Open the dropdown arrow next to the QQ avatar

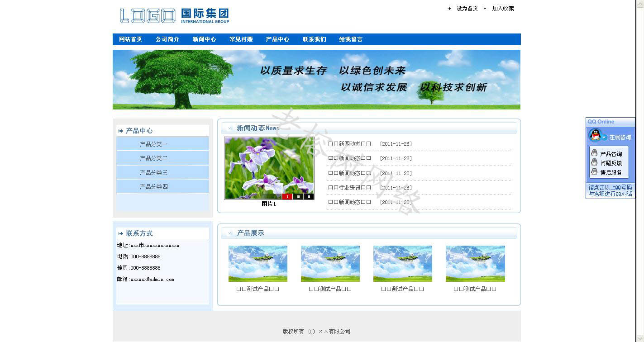coord(604,138)
